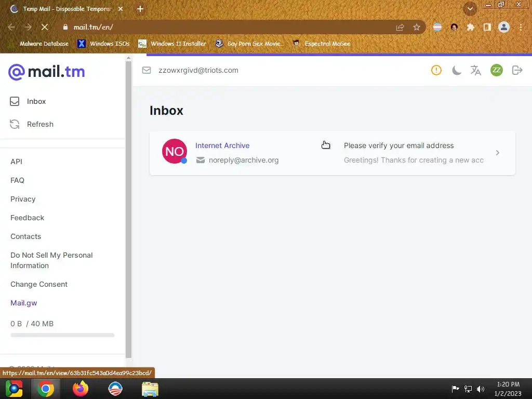The image size is (532, 399).
Task: Open the Privacy sidebar link
Action: pyautogui.click(x=23, y=199)
